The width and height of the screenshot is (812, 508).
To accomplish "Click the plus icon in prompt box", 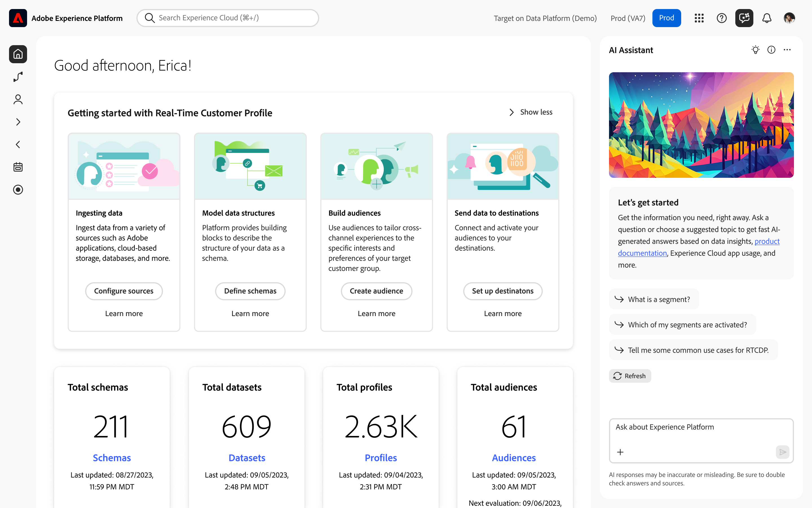I will pos(620,452).
